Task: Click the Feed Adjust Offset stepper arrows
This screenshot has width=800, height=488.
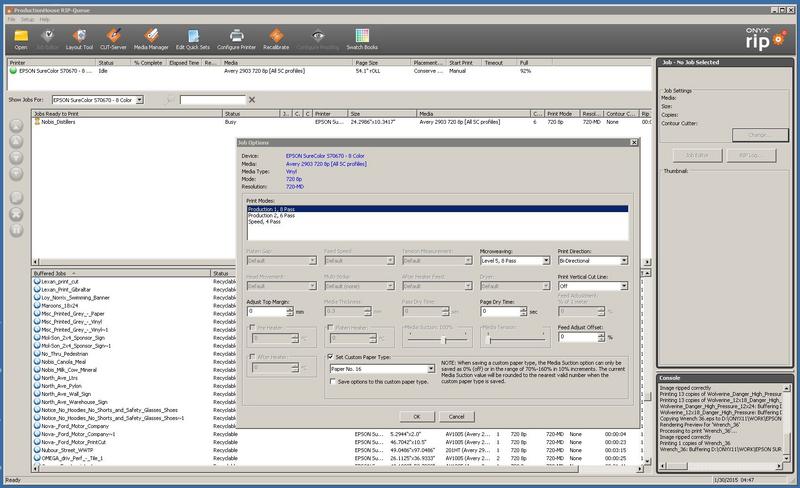Action: pyautogui.click(x=601, y=337)
